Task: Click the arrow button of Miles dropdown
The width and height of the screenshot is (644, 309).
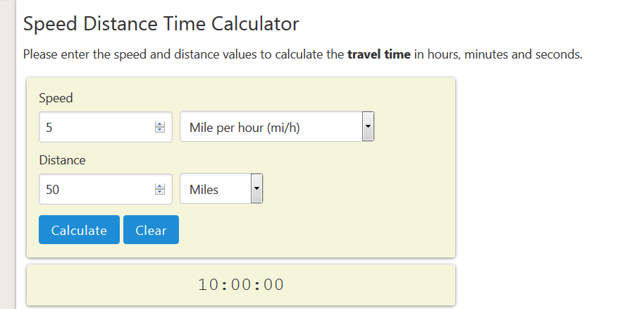Action: tap(256, 190)
